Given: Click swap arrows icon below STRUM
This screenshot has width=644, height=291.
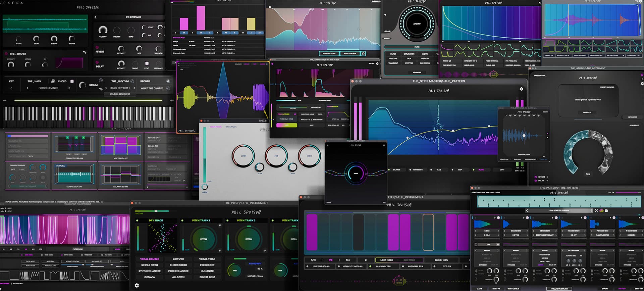Looking at the screenshot, I should 101,89.
